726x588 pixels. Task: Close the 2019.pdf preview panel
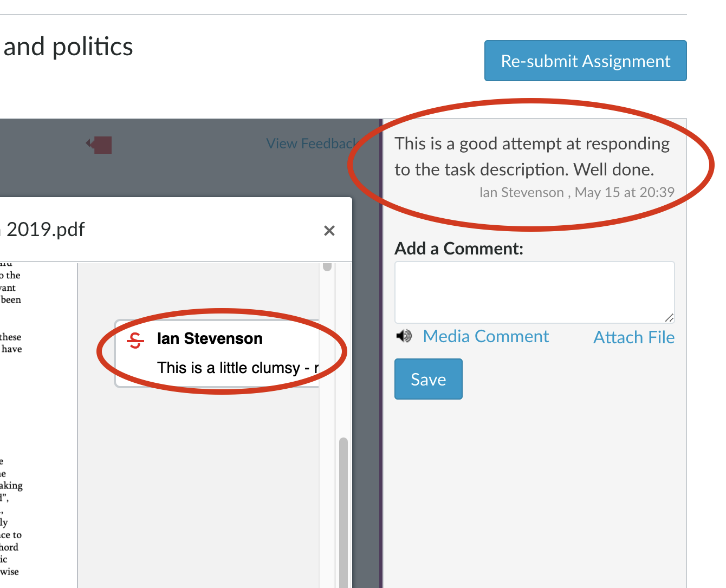[329, 231]
